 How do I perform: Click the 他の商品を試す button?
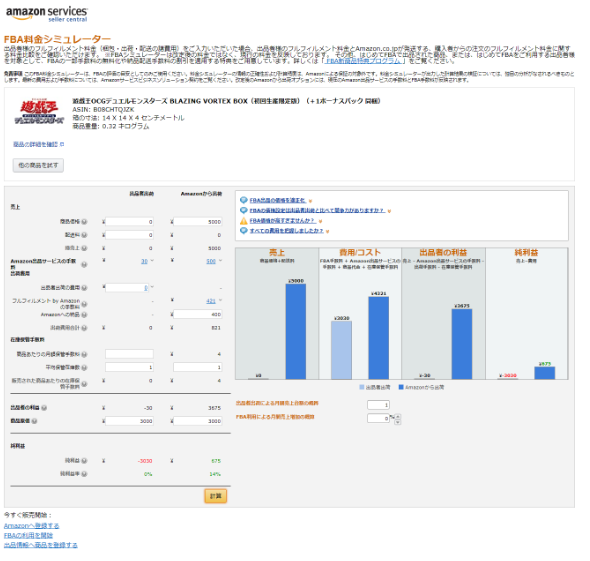pyautogui.click(x=38, y=165)
